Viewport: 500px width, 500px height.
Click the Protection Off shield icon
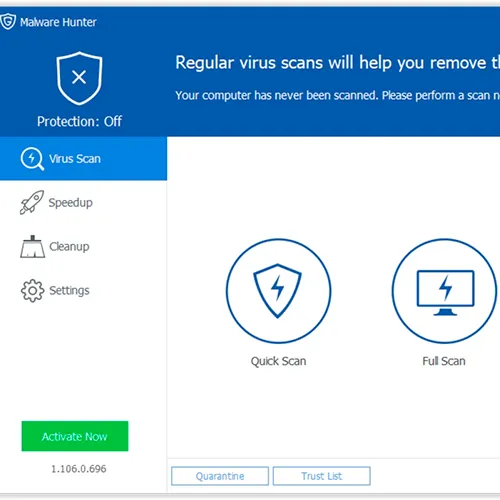tap(79, 78)
